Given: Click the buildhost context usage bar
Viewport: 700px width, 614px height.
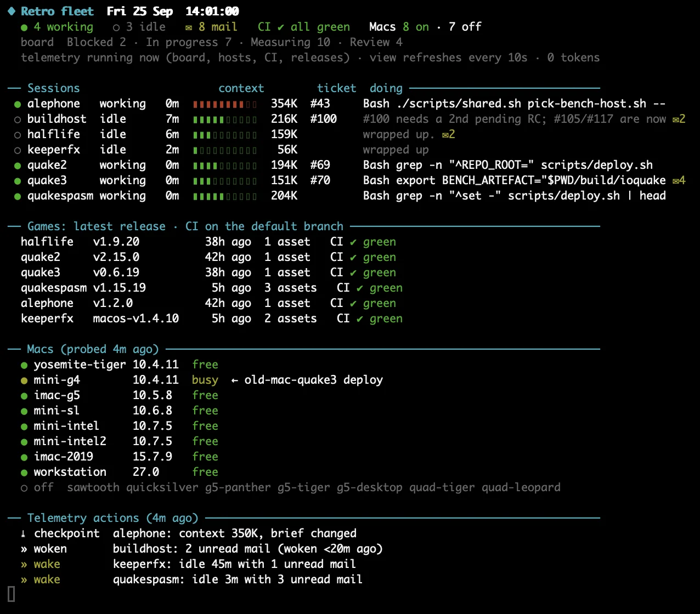Looking at the screenshot, I should (225, 119).
